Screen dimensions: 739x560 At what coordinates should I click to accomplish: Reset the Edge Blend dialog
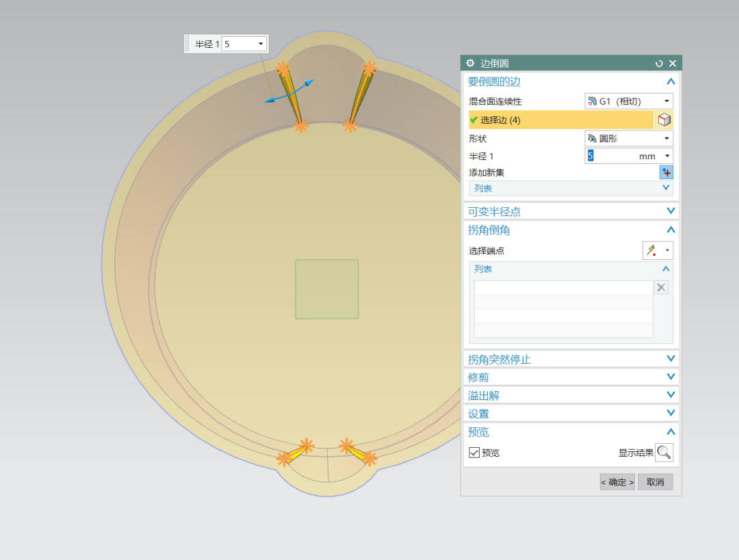659,63
